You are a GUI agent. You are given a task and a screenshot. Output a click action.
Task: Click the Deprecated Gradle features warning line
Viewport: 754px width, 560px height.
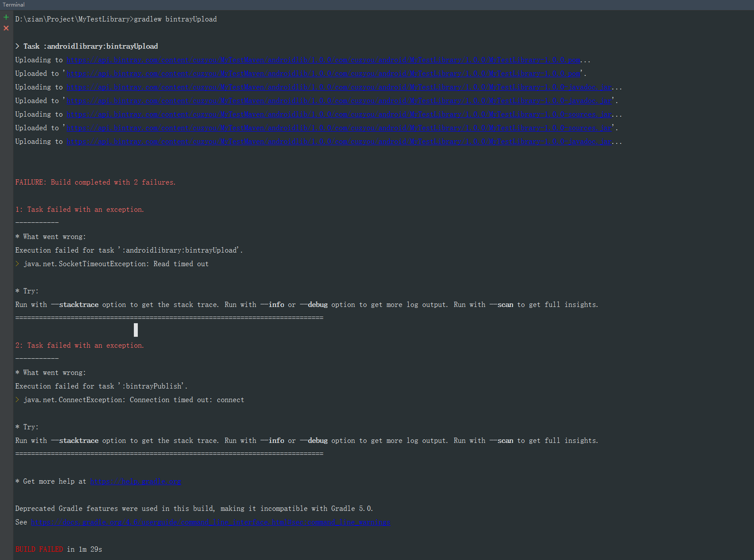pyautogui.click(x=194, y=508)
